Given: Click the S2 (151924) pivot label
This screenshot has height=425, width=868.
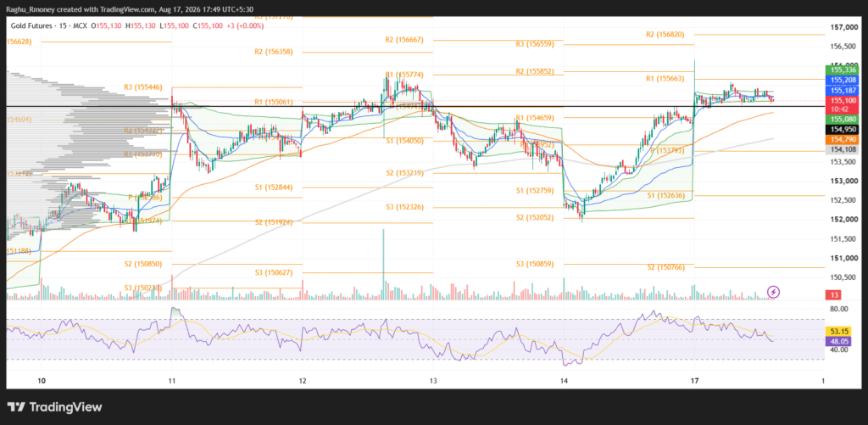Looking at the screenshot, I should [275, 223].
